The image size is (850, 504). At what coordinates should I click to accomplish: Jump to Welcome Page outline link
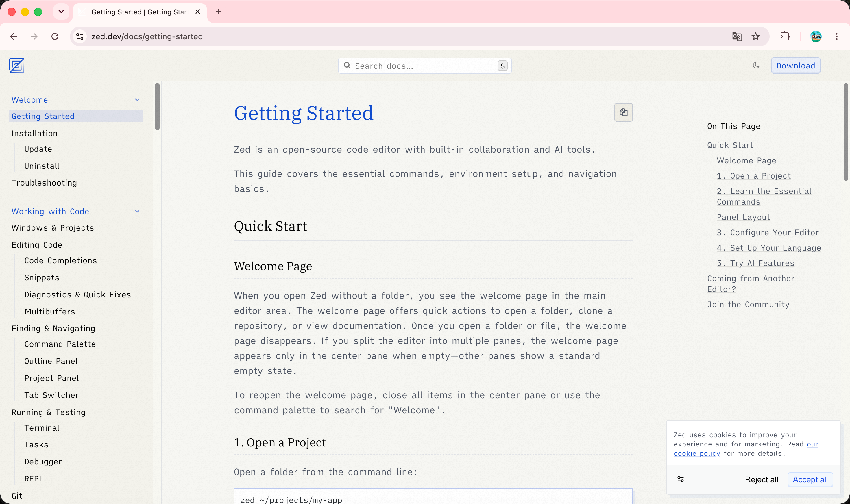(x=746, y=160)
